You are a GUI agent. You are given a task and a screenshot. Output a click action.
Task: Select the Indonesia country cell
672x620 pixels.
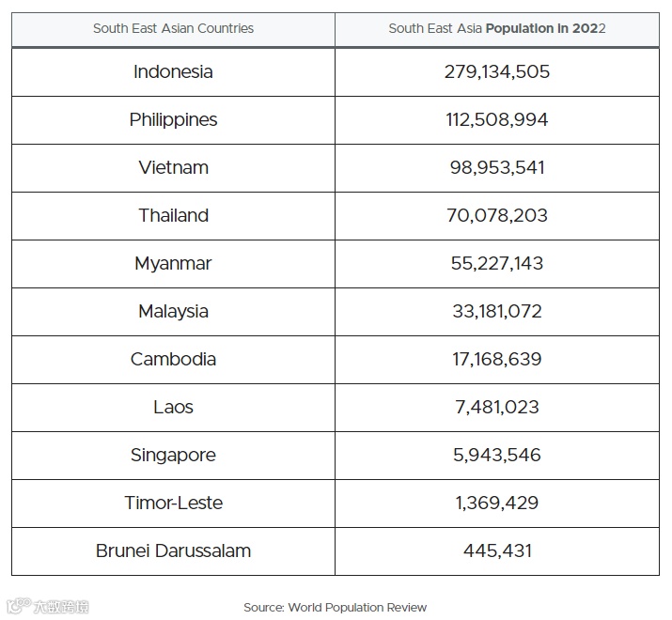[173, 71]
